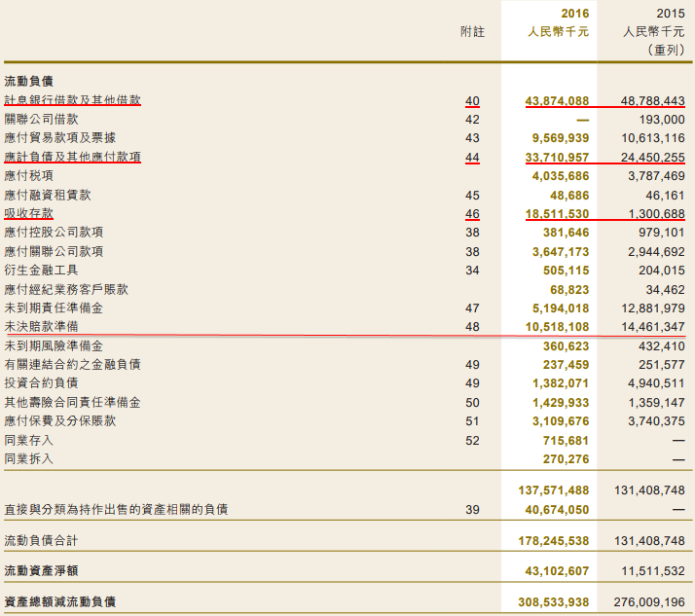Click note 39 for held-for-sale liabilities
Viewport: 695px width, 616px height.
(472, 509)
